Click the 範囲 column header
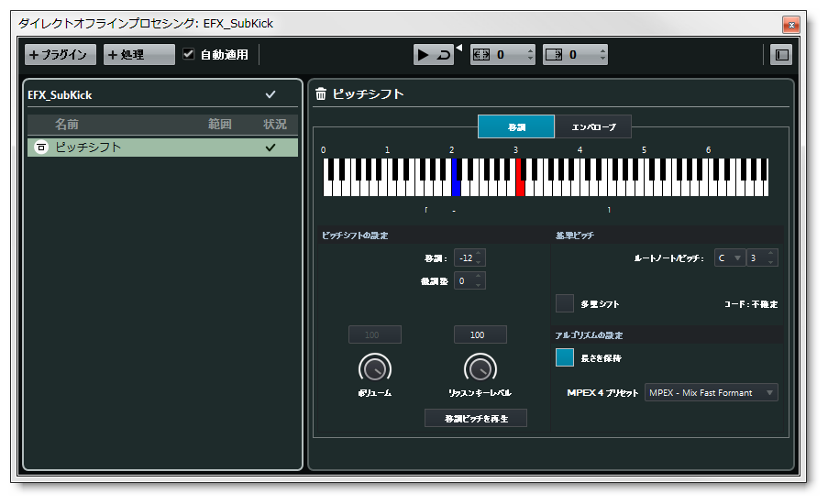This screenshot has height=504, width=828. click(x=220, y=124)
